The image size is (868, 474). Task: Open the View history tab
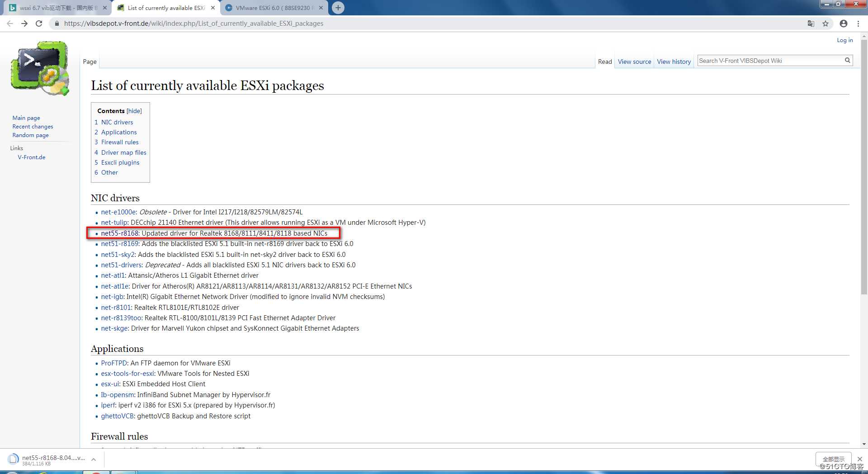point(674,62)
